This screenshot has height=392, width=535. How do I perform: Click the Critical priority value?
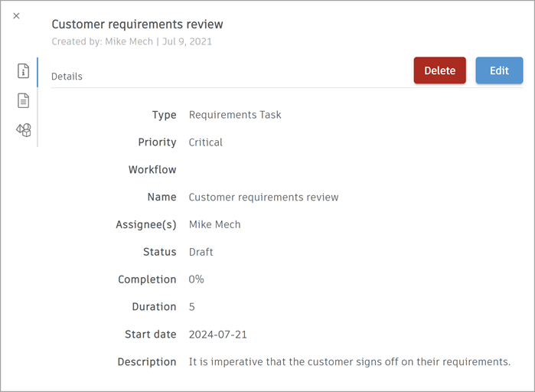206,142
